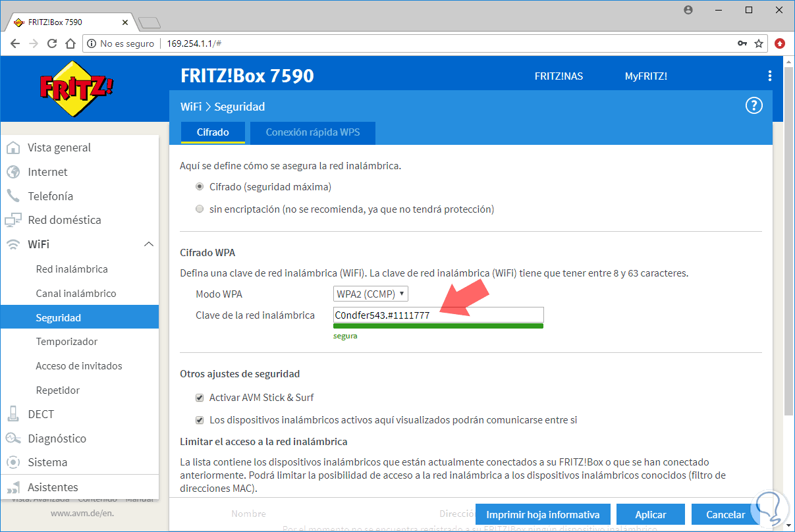Image resolution: width=795 pixels, height=532 pixels.
Task: Click the browser address bar URL
Action: (x=194, y=43)
